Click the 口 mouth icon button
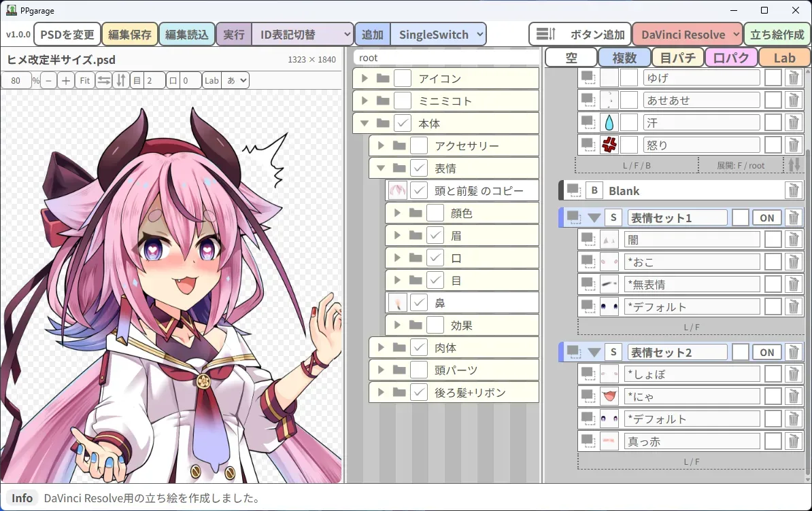Viewport: 812px width, 511px height. coord(173,80)
